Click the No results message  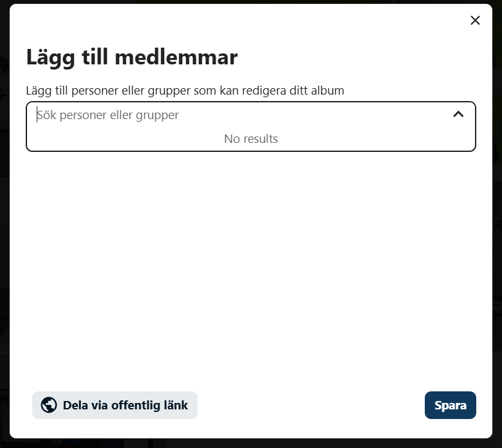(x=251, y=138)
